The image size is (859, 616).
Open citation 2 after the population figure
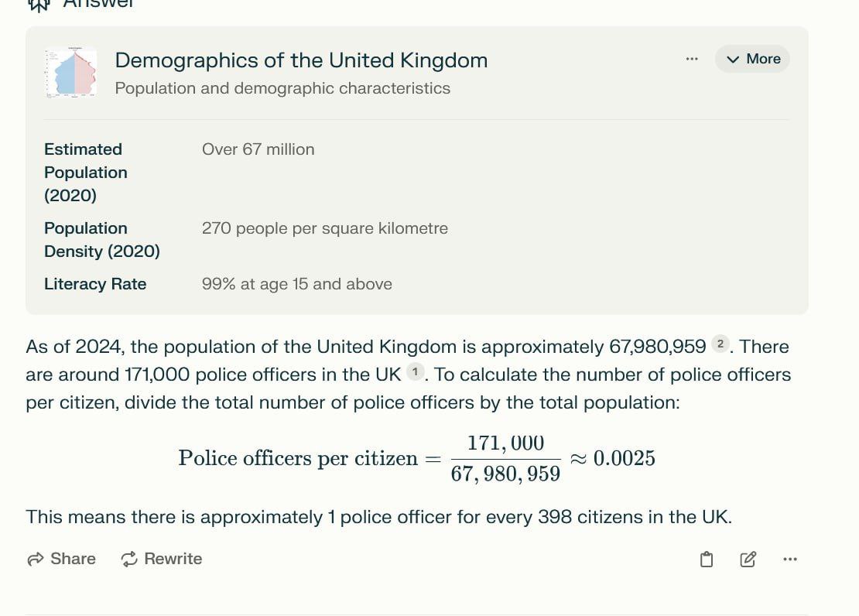pos(720,344)
